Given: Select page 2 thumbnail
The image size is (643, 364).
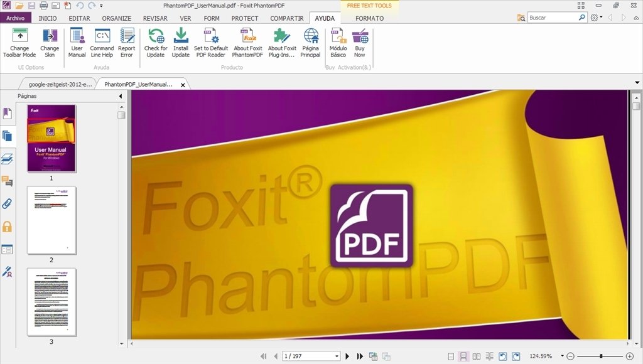Looking at the screenshot, I should tap(51, 220).
